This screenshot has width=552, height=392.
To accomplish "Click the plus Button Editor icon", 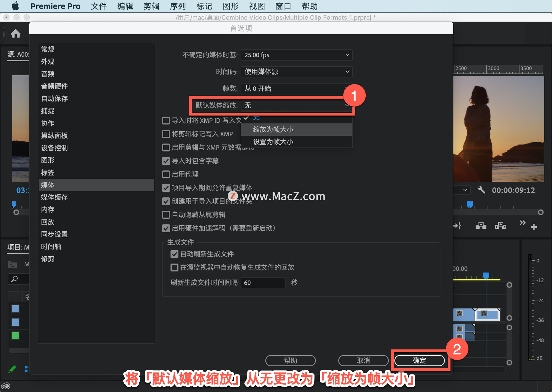I will [x=534, y=227].
